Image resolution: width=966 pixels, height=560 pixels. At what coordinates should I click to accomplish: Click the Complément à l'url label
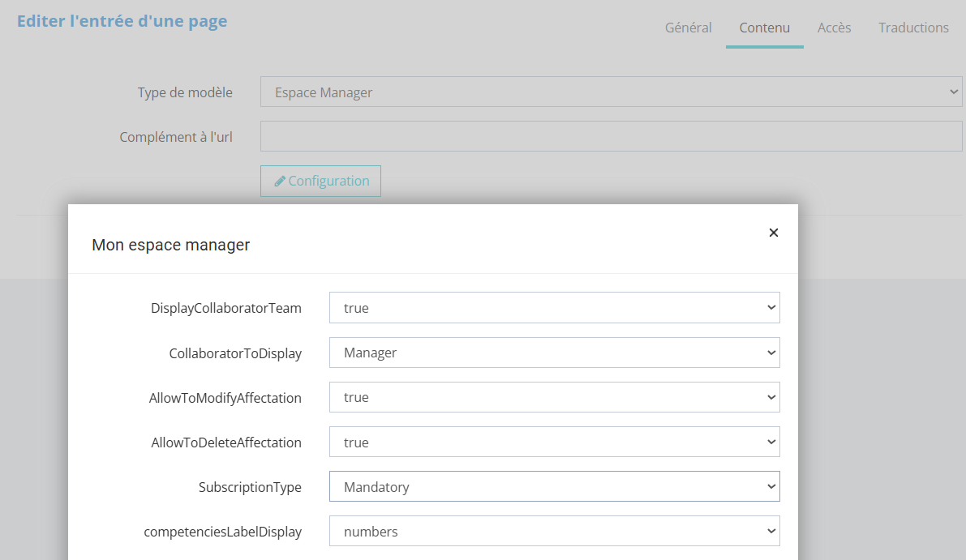[176, 137]
